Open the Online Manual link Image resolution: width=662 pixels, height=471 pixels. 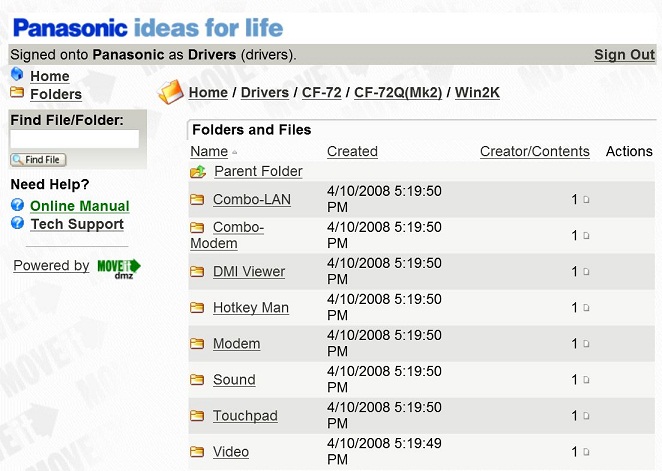[x=80, y=206]
